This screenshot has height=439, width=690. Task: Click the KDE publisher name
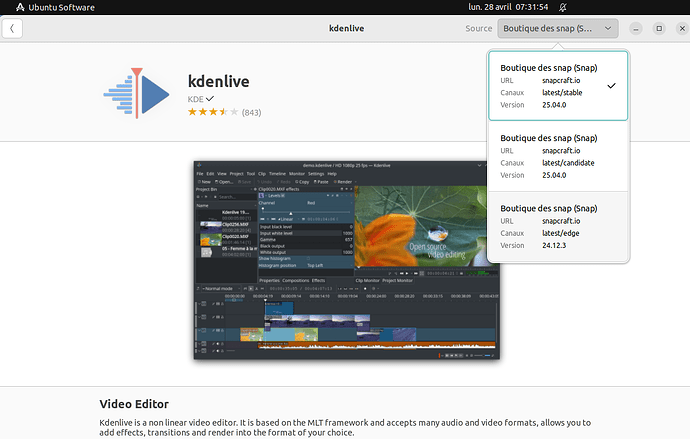[x=195, y=99]
